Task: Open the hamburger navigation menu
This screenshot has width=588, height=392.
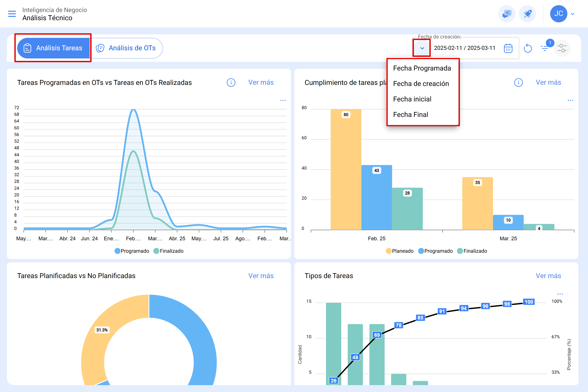Action: click(x=12, y=14)
